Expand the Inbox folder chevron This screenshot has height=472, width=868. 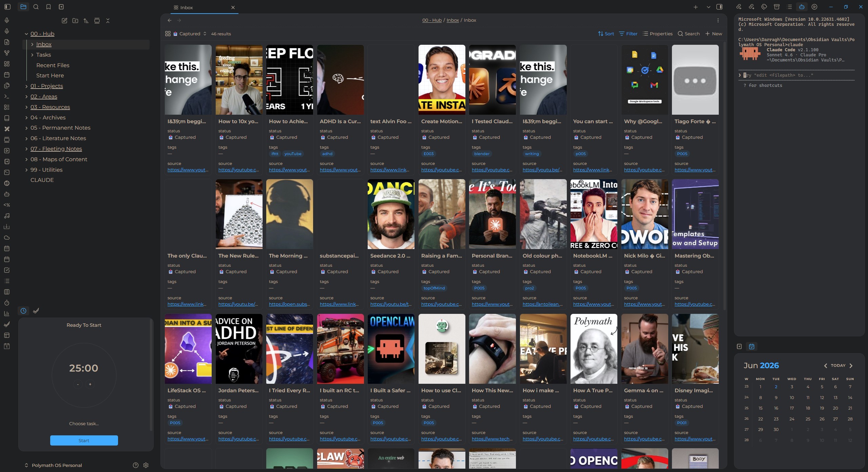point(32,44)
